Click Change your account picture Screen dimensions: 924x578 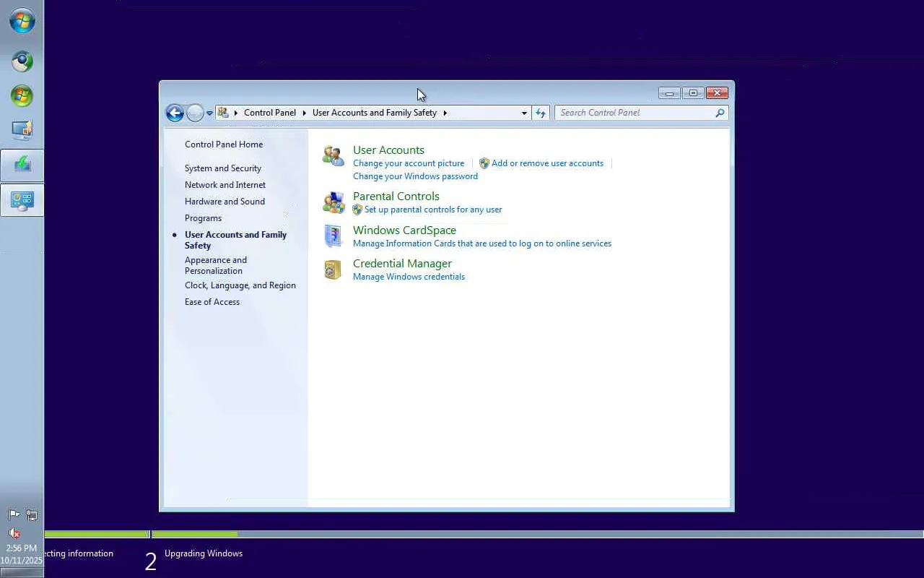pyautogui.click(x=409, y=163)
